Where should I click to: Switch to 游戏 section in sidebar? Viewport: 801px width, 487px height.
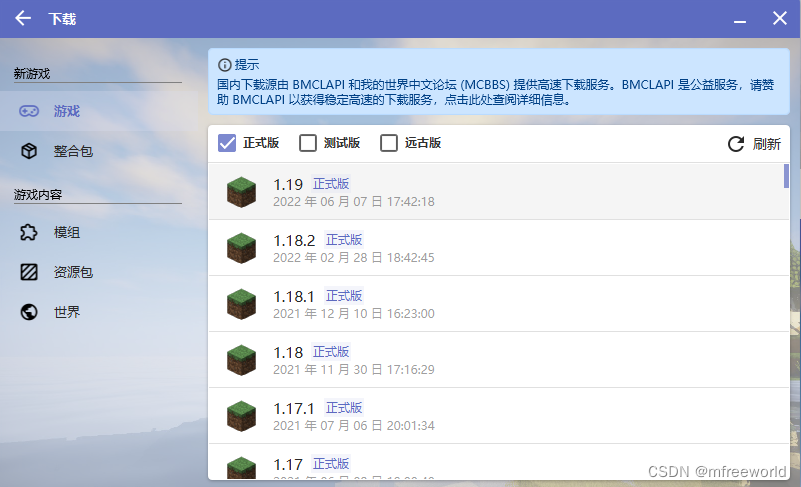99,111
